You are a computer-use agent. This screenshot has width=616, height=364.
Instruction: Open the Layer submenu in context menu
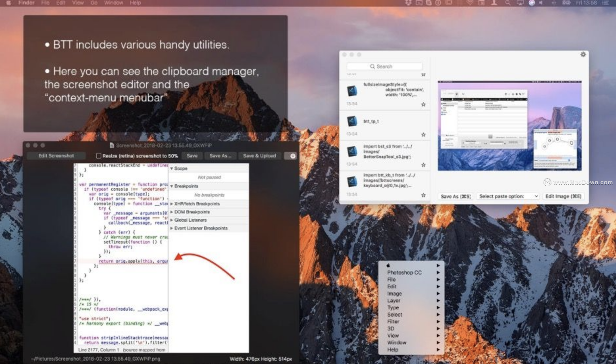tap(411, 300)
